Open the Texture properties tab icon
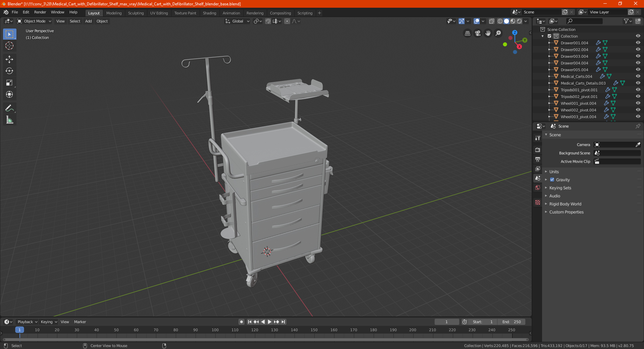 [x=538, y=202]
